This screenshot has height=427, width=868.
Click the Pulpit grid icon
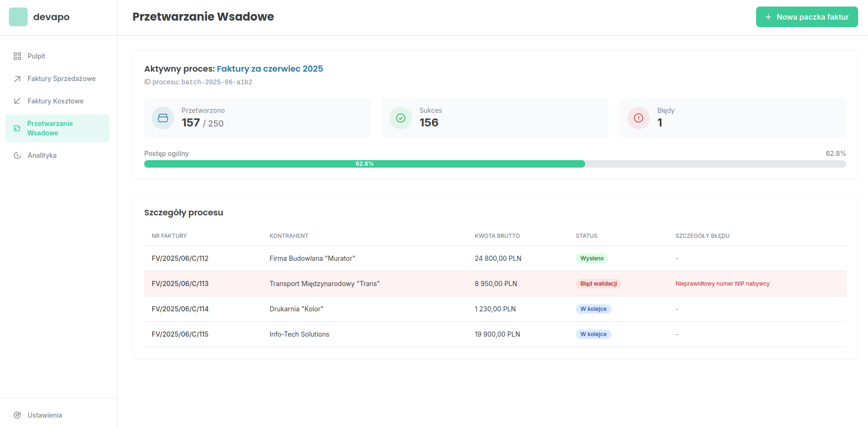[17, 56]
